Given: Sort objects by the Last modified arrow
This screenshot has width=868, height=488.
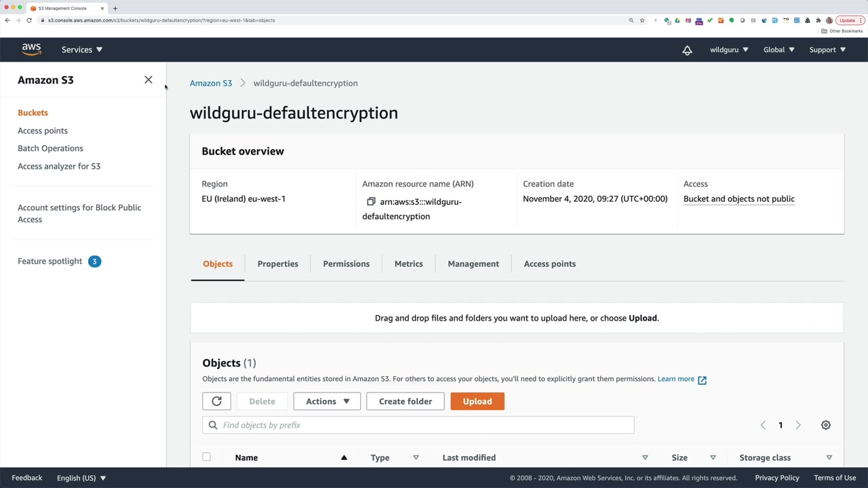Looking at the screenshot, I should (x=645, y=457).
